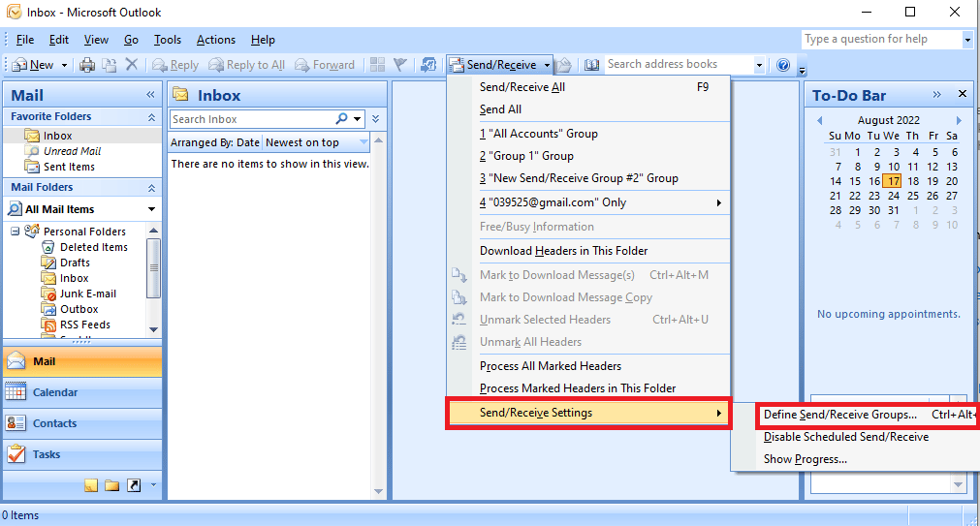Select the Drafts folder
The width and height of the screenshot is (980, 526).
[x=75, y=263]
